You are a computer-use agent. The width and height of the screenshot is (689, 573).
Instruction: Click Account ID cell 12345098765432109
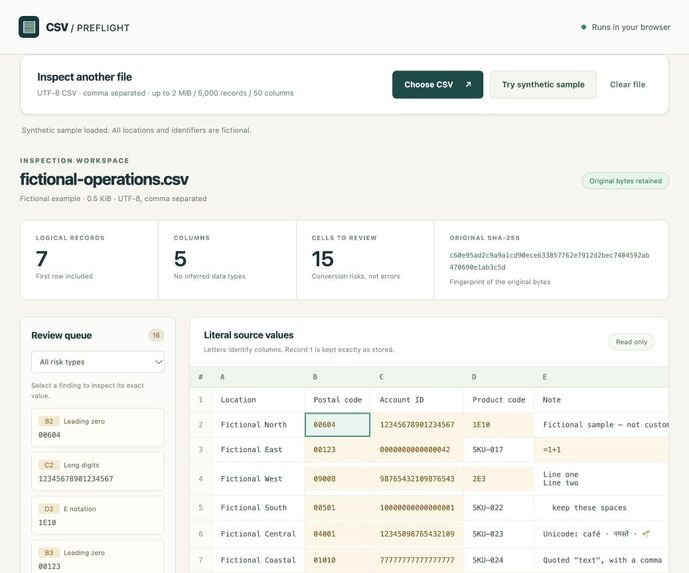click(417, 534)
